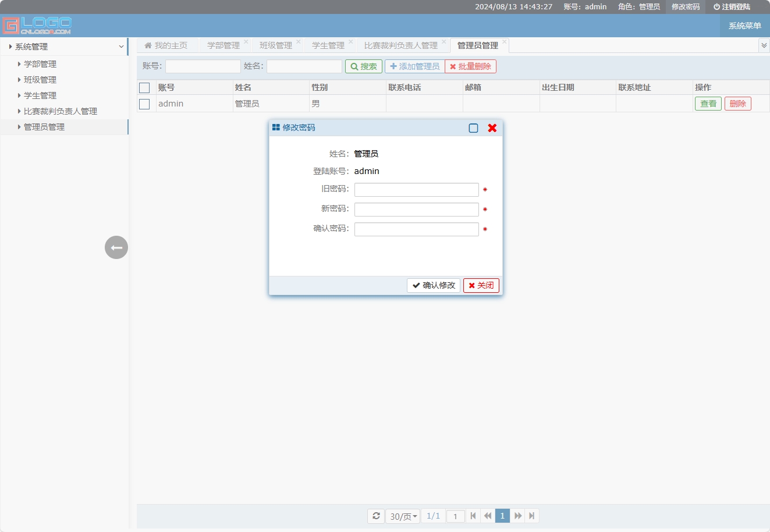Open the 30/页 page-size dropdown
Viewport: 770px width, 532px height.
(402, 516)
